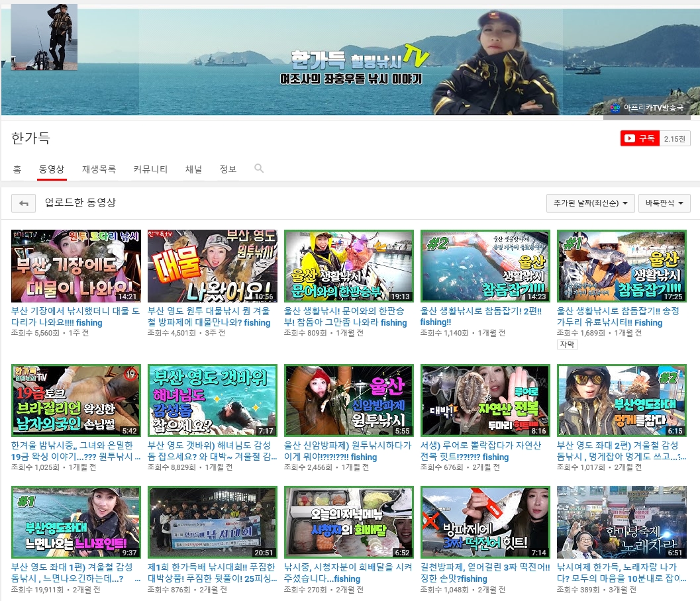This screenshot has width=700, height=601.
Task: Expand the 추가된 날짜(최신순) sort dropdown
Action: tap(591, 203)
